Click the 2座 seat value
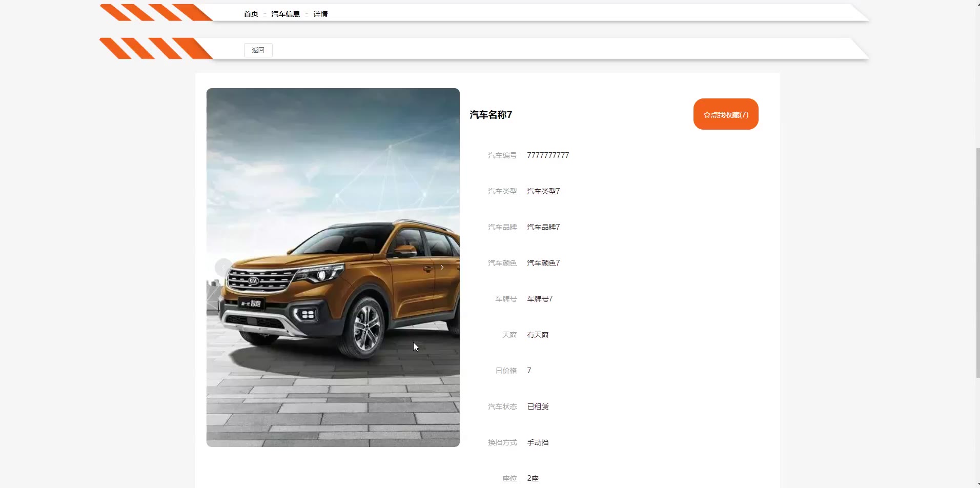Screen dimensions: 980x488 [x=533, y=478]
